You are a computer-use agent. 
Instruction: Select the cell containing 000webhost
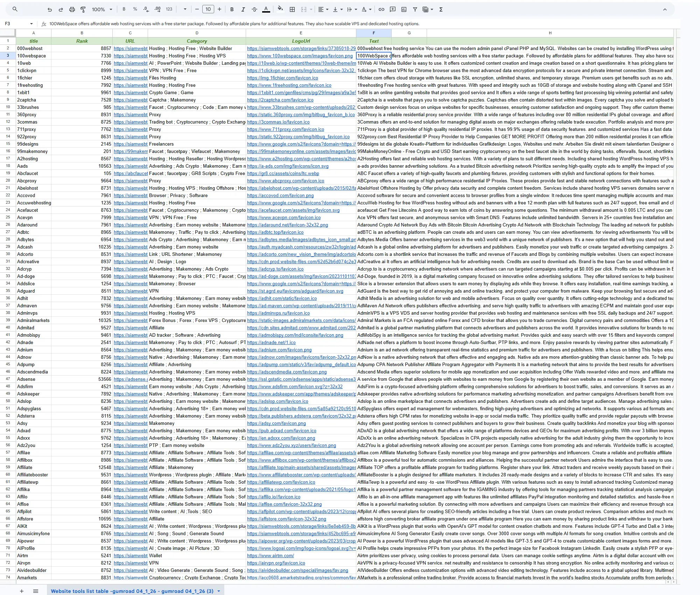[x=34, y=48]
